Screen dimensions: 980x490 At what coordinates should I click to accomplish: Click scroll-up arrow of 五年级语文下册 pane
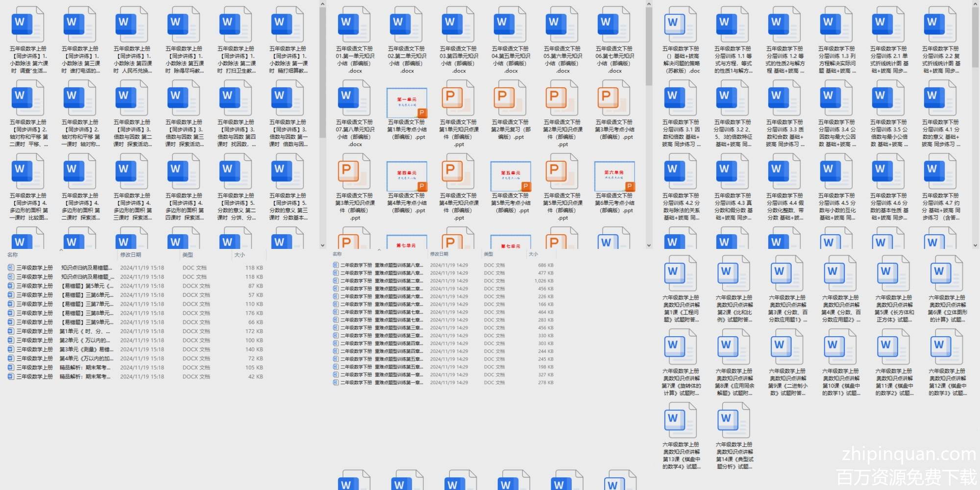(x=649, y=4)
